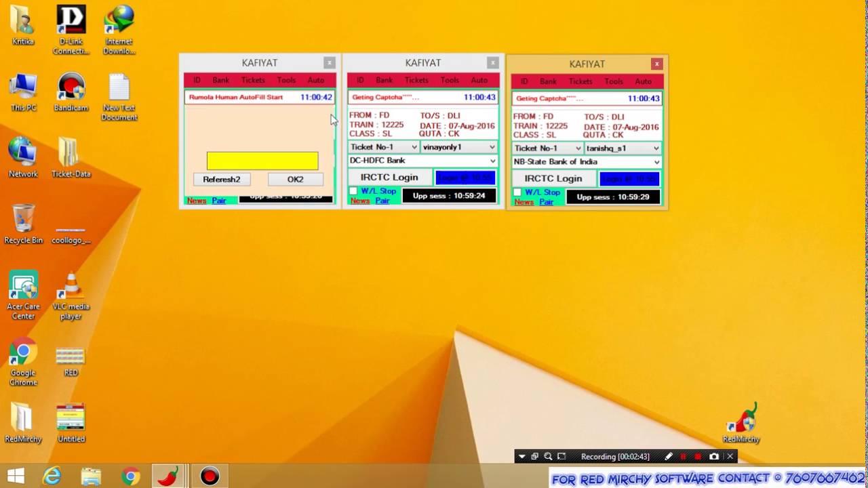The height and width of the screenshot is (488, 868).
Task: Switch to the Red Mirchy chili taskbar app
Action: (x=167, y=476)
